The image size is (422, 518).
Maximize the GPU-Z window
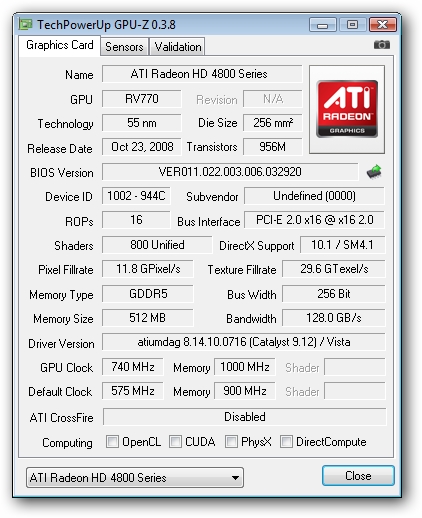(x=352, y=25)
